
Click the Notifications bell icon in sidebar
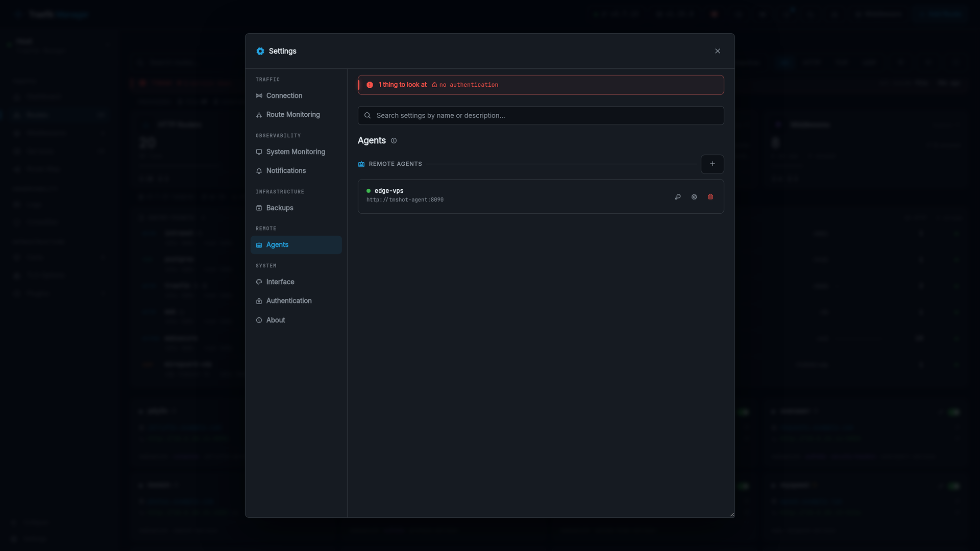pos(259,171)
